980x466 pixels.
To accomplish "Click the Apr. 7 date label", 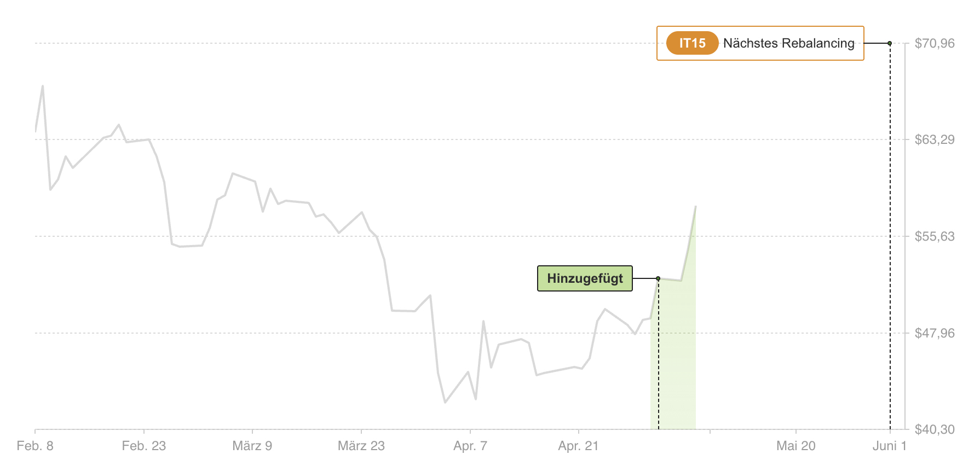I will 470,446.
